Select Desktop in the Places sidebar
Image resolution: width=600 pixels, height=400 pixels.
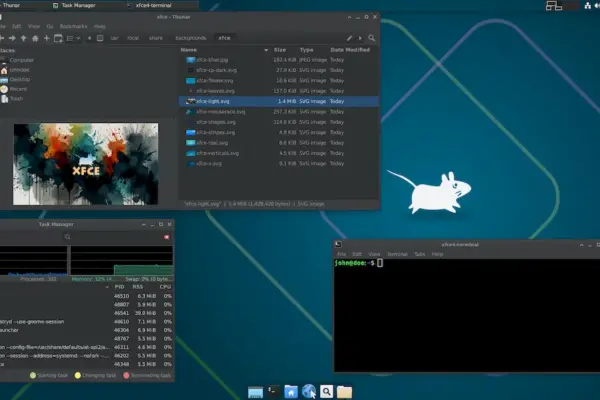point(20,80)
